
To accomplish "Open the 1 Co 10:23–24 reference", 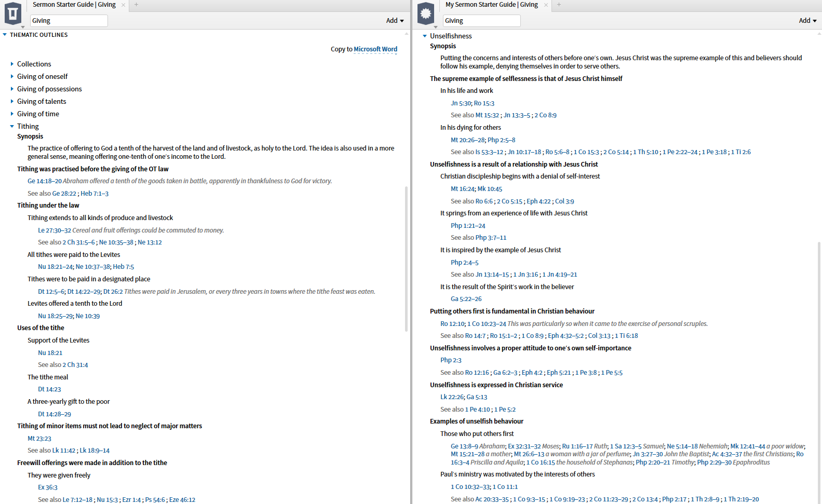I will [487, 324].
